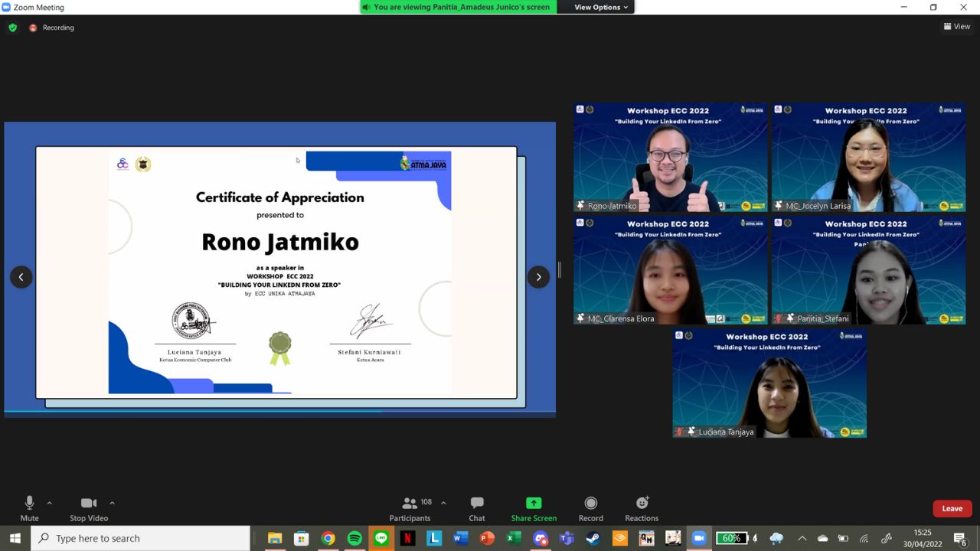The width and height of the screenshot is (980, 551).
Task: Stop the camera video
Action: pyautogui.click(x=89, y=509)
